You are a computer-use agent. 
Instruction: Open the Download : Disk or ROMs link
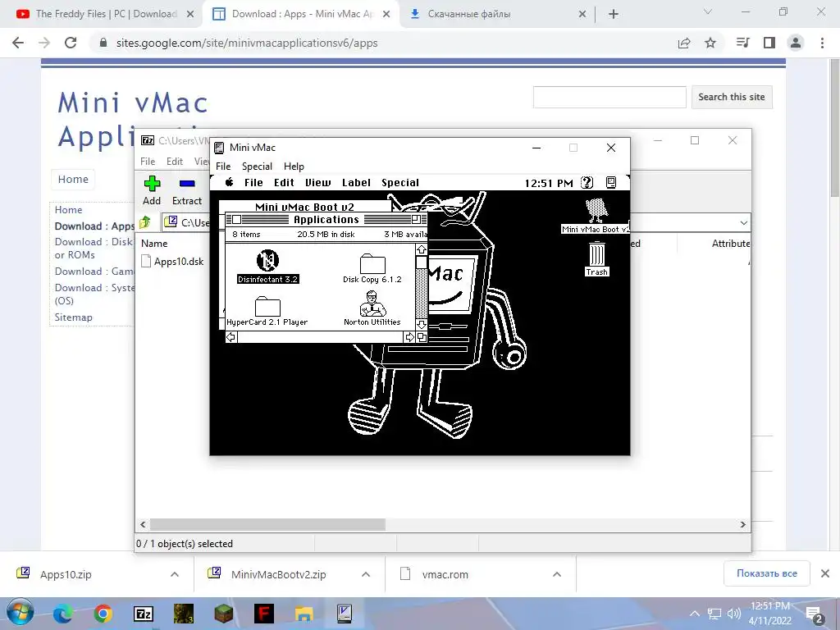[94, 248]
